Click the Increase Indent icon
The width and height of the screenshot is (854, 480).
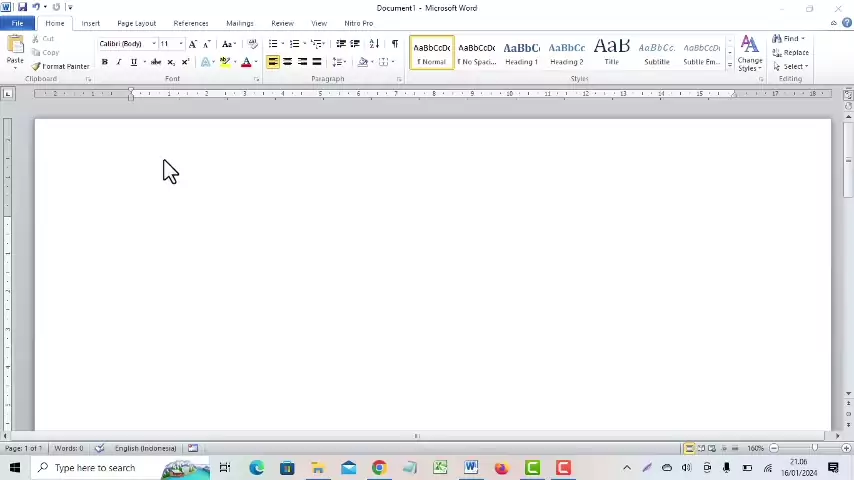[x=355, y=44]
